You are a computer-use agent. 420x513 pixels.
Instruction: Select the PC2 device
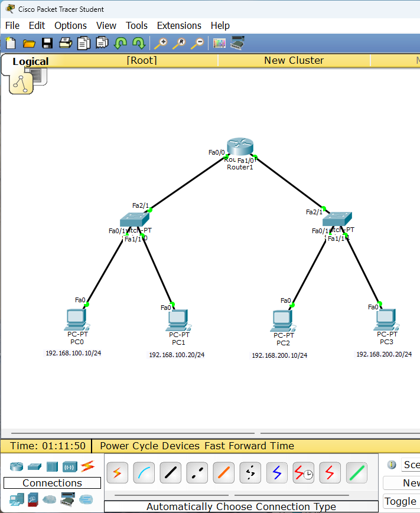click(x=283, y=321)
